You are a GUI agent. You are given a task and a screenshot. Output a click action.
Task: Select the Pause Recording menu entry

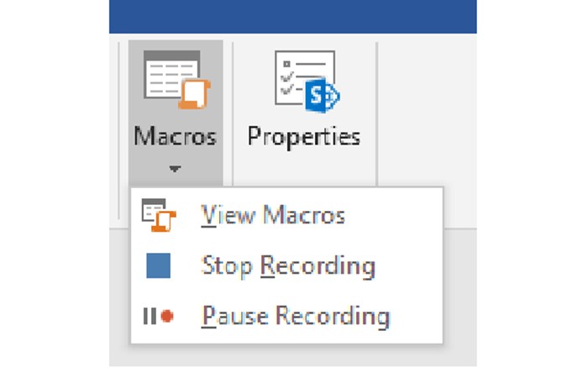[296, 317]
